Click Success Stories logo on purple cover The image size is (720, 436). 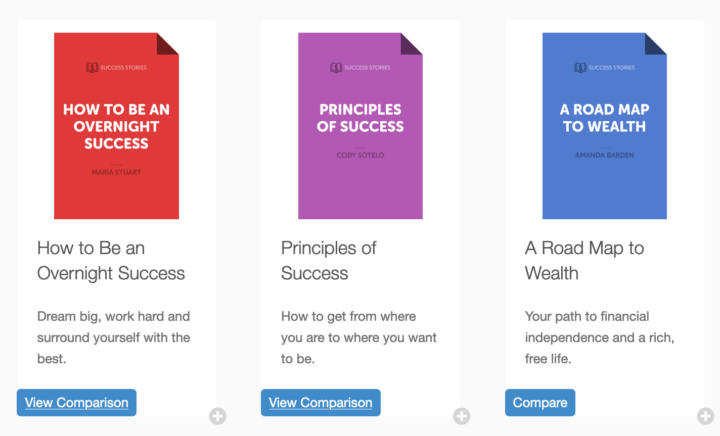coord(360,68)
